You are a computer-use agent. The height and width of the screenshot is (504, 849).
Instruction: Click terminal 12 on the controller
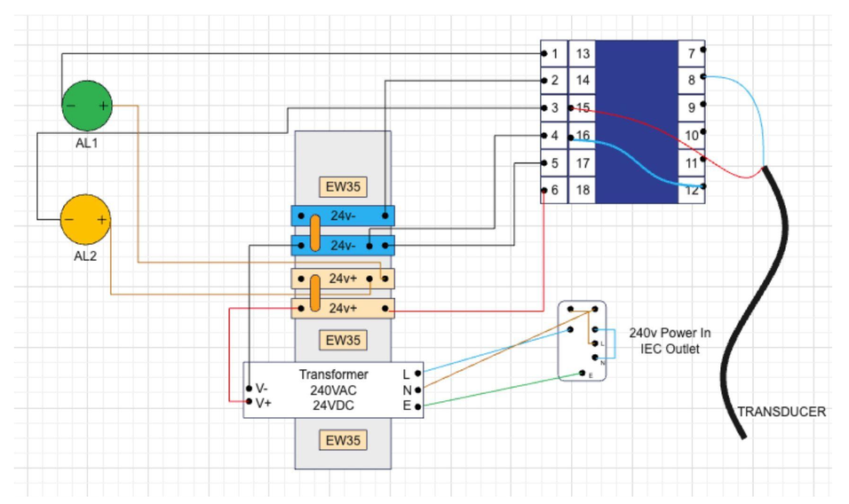coord(691,190)
